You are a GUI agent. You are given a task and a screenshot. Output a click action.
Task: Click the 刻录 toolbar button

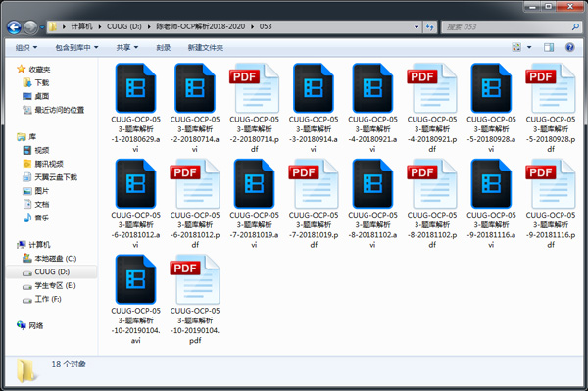click(163, 48)
